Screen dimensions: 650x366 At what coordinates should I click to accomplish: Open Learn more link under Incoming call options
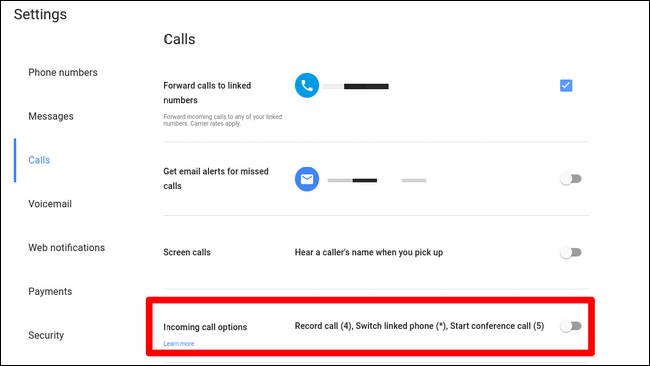(x=179, y=344)
